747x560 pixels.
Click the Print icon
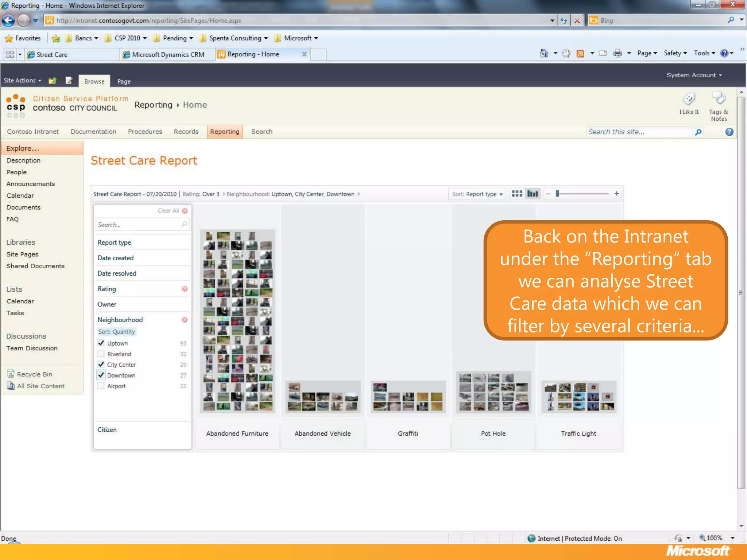tap(618, 54)
